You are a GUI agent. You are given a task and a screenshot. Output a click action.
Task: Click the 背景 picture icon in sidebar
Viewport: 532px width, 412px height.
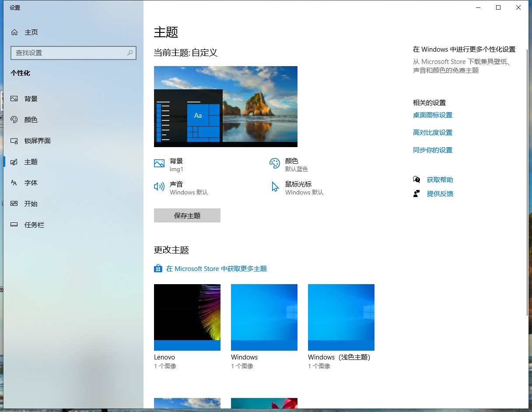(14, 99)
